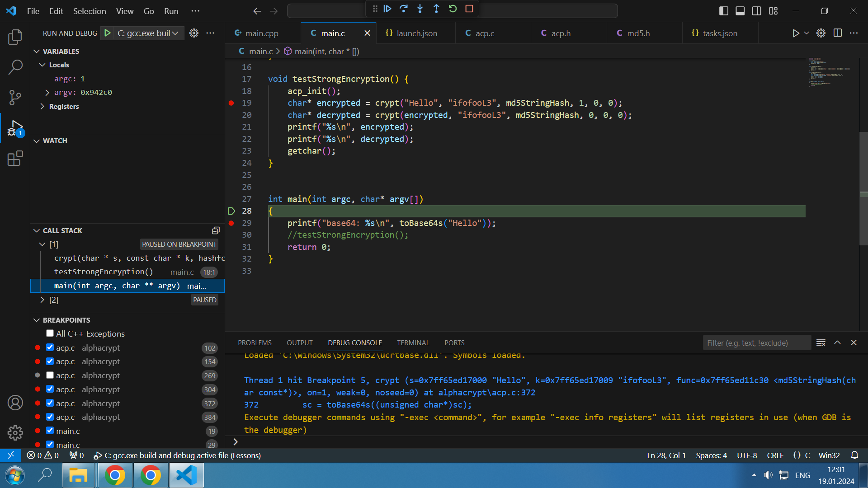Click the Stop debug session icon
The width and height of the screenshot is (868, 488).
pyautogui.click(x=469, y=9)
